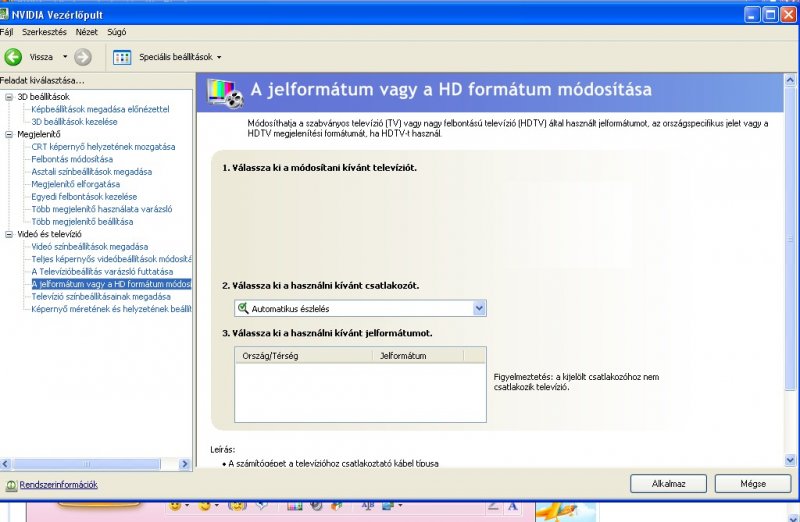The height and width of the screenshot is (522, 800).
Task: Click the main panel vertical scrollbar thumb
Action: 790,238
